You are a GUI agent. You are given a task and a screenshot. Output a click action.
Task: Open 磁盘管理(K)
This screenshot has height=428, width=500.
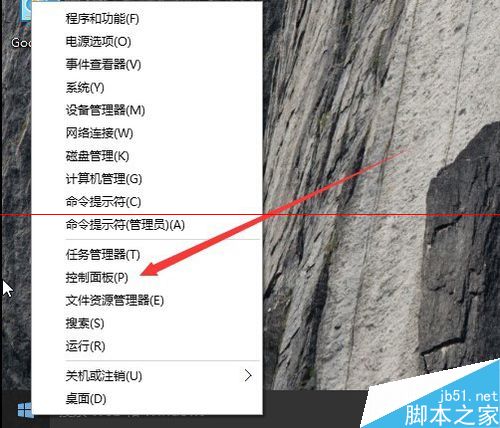[x=147, y=156]
